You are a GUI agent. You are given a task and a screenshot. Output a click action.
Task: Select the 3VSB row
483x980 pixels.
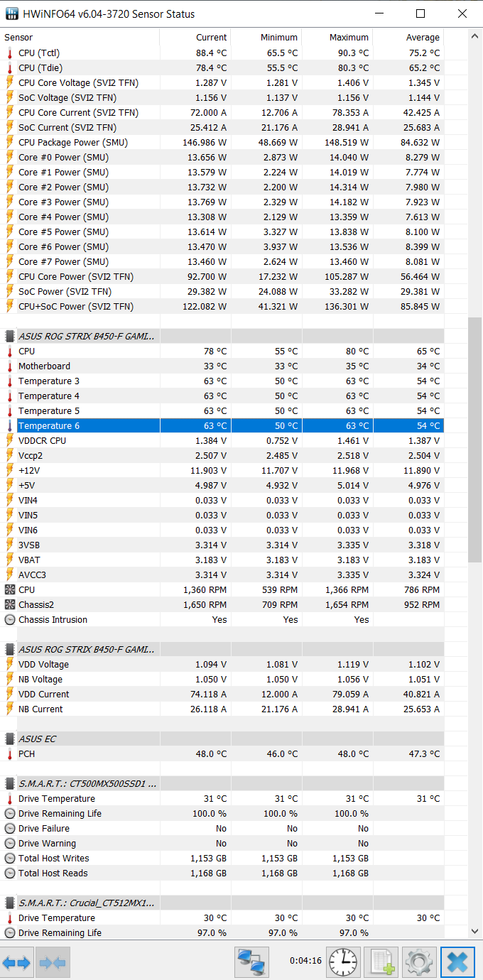tap(222, 545)
